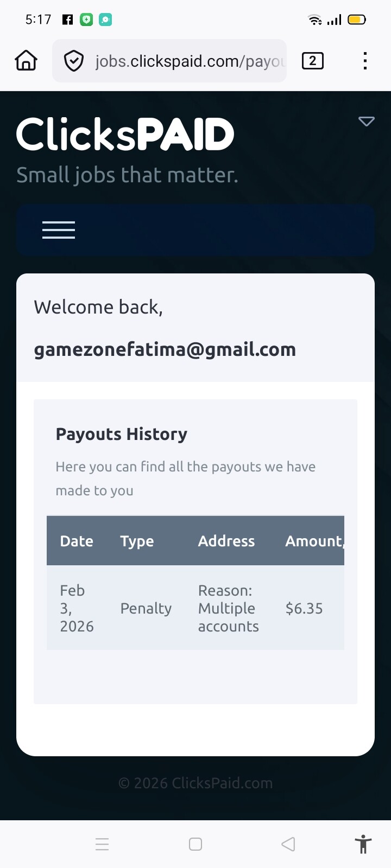Open the browser three-dot menu
This screenshot has width=391, height=868.
tap(365, 61)
